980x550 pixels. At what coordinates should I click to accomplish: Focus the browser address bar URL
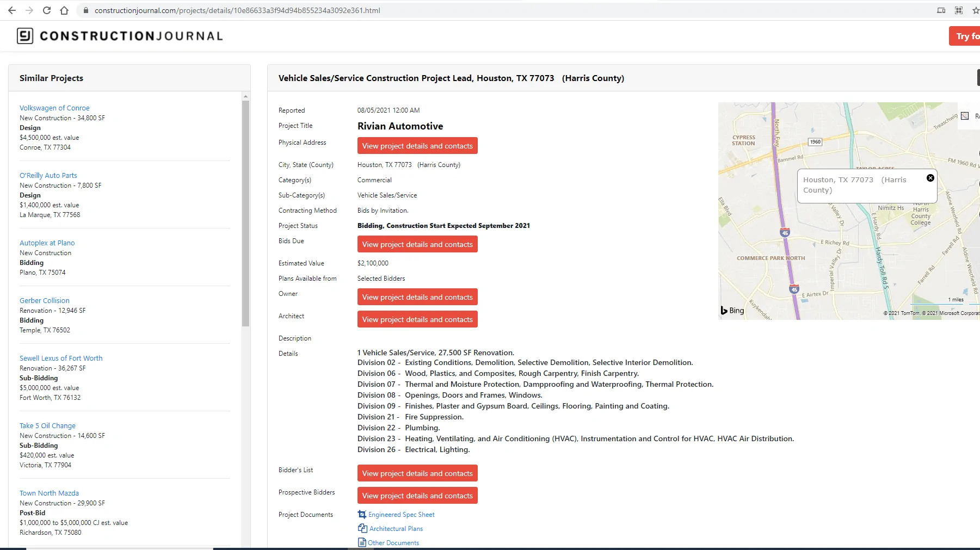coord(237,10)
